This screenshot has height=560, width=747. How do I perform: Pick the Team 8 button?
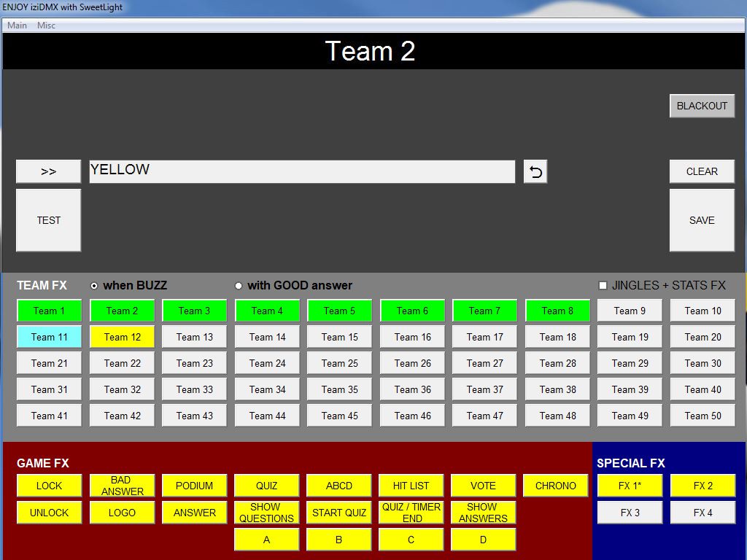(x=557, y=311)
